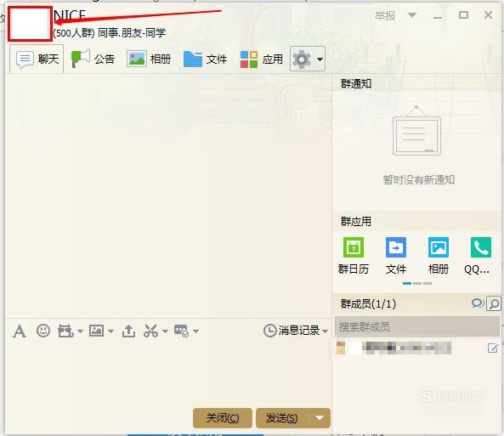Click the gear settings icon

click(x=301, y=59)
